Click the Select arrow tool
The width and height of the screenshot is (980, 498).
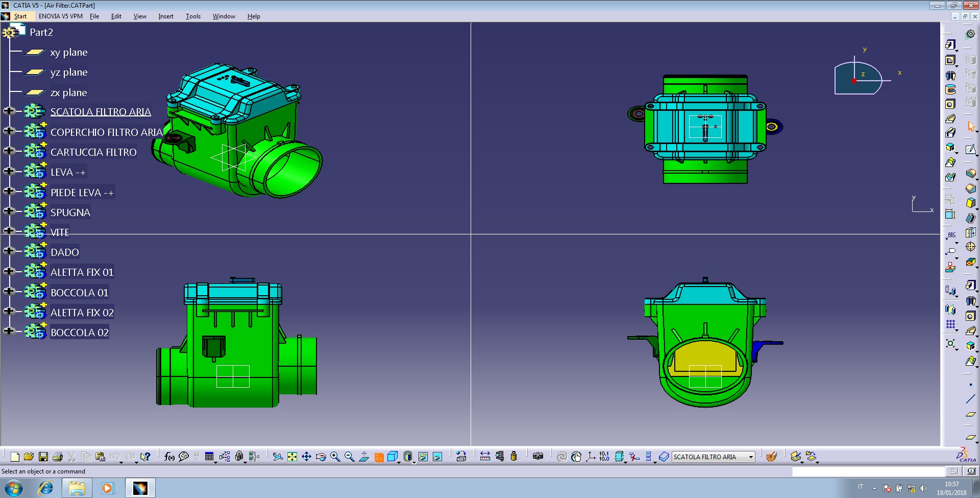pos(970,126)
